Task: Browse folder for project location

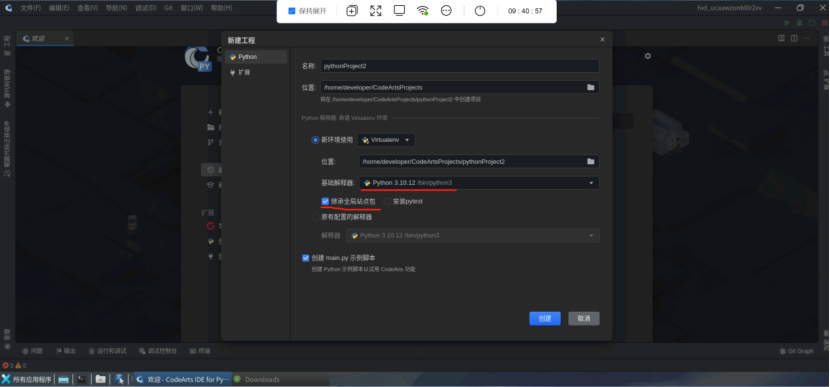Action: [x=591, y=87]
